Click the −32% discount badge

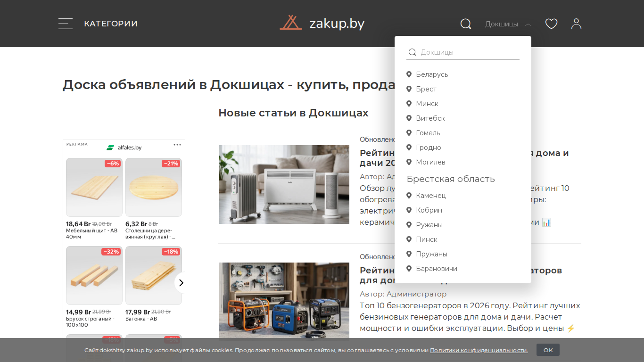(112, 252)
